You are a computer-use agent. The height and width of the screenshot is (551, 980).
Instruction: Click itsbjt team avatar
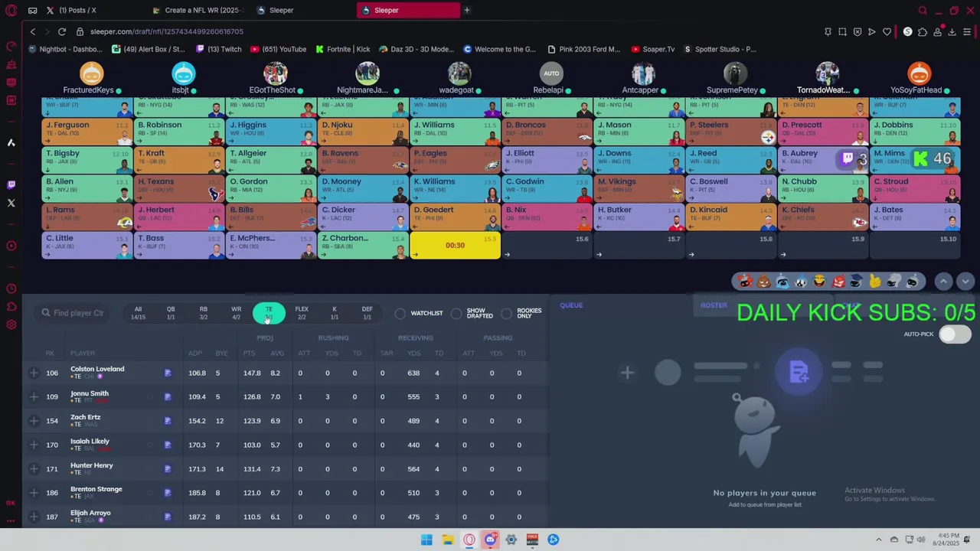[183, 73]
